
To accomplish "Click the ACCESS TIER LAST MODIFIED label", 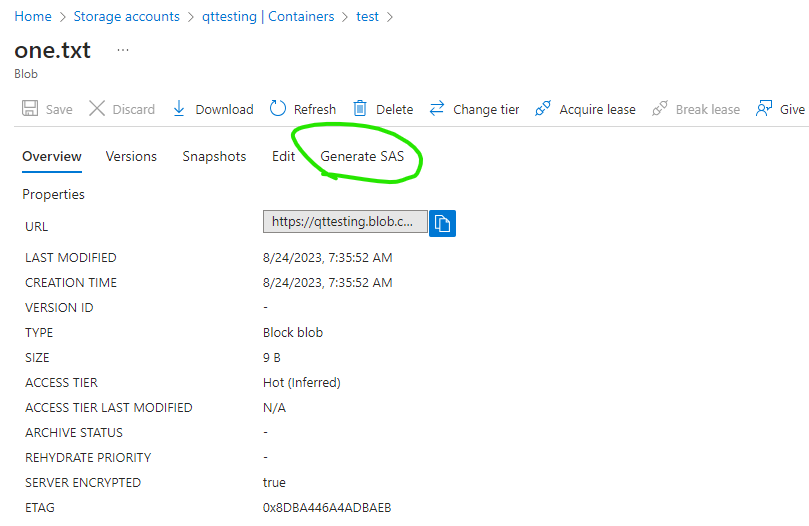I will coord(108,408).
